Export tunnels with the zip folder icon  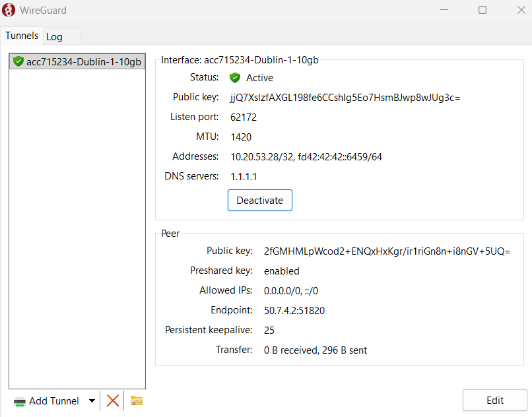137,401
